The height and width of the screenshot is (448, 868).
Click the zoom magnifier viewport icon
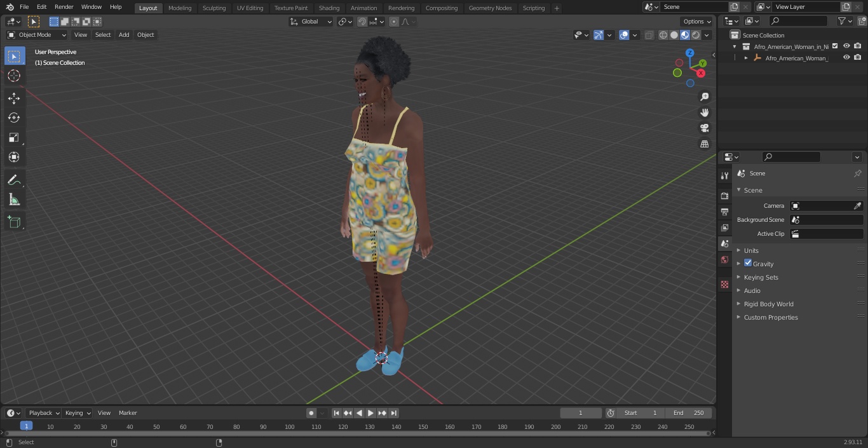(x=704, y=97)
